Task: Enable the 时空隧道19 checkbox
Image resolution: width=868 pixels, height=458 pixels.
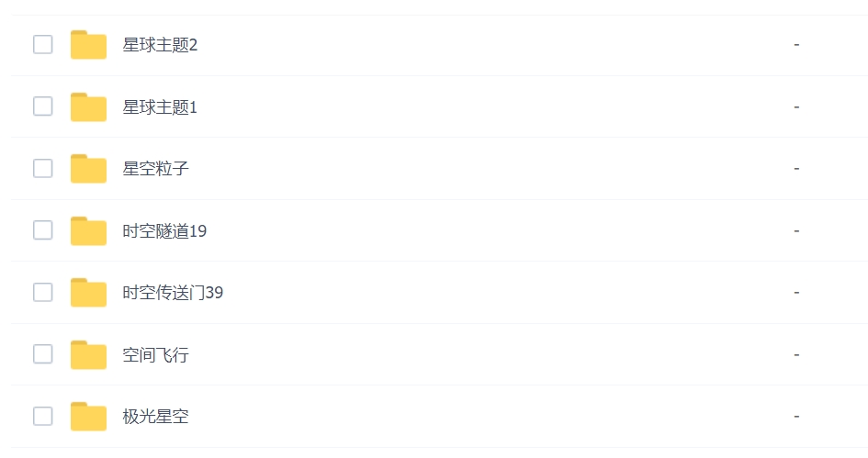Action: [43, 230]
